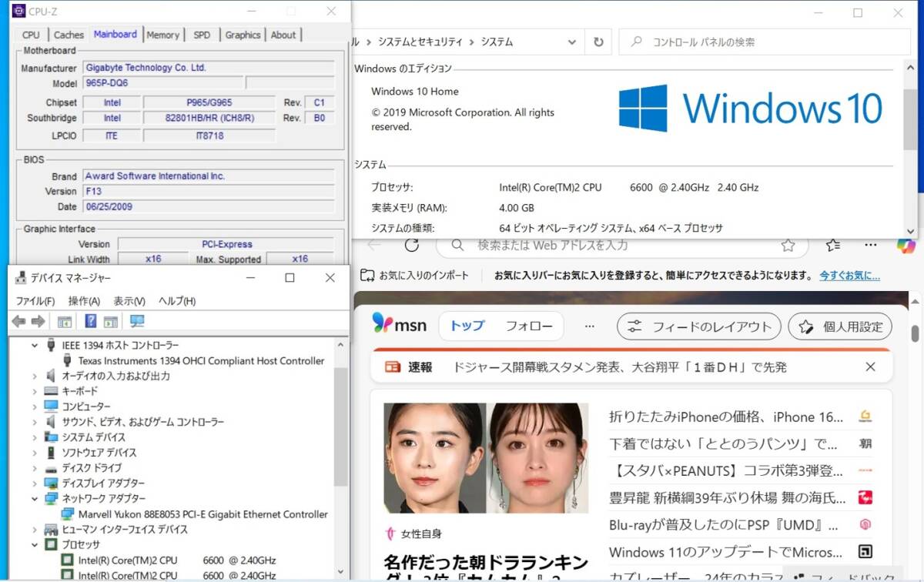Click Edge refresh icon
This screenshot has height=582, width=924.
click(x=412, y=245)
